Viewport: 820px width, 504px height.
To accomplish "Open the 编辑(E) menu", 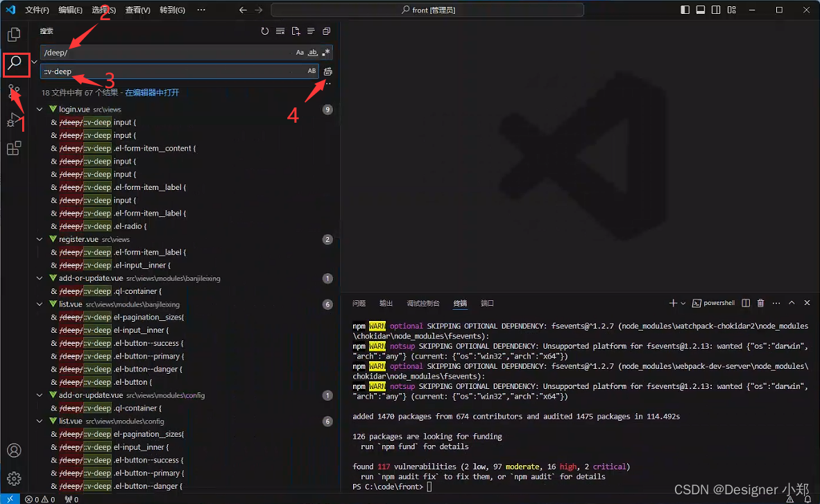I will (x=70, y=10).
